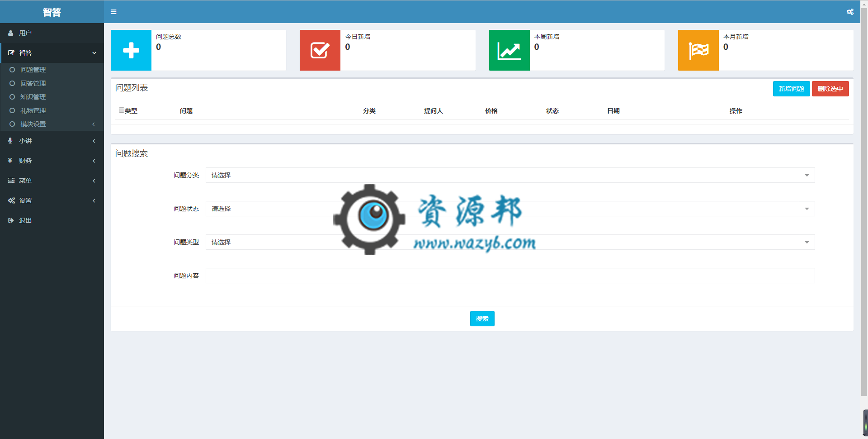Click the blue plus icon for 问题总数
The width and height of the screenshot is (868, 439).
tap(131, 50)
